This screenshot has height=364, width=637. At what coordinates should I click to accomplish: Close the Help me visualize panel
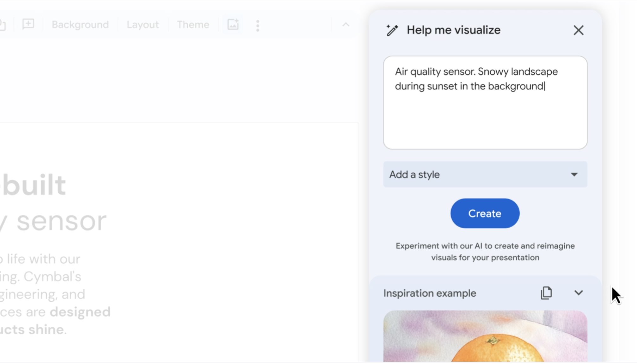point(578,30)
